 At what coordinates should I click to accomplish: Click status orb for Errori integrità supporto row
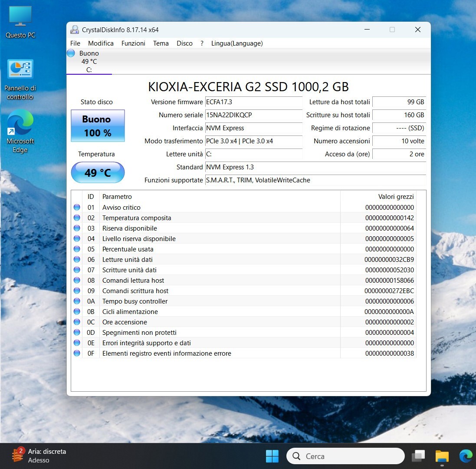77,343
